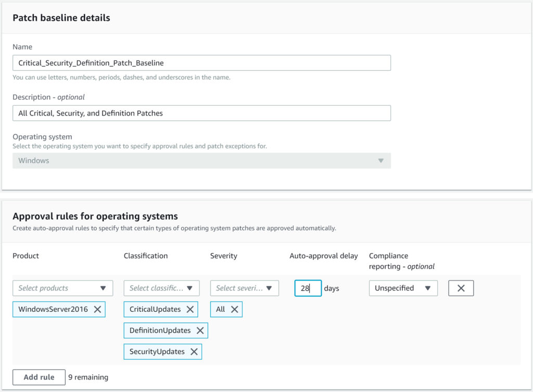Screen dimensions: 533x392
Task: Open the Select severity dropdown
Action: (245, 288)
